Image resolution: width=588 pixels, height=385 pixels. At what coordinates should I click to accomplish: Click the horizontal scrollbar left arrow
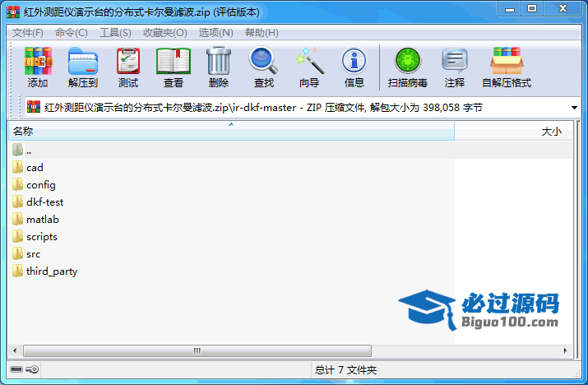[15, 350]
